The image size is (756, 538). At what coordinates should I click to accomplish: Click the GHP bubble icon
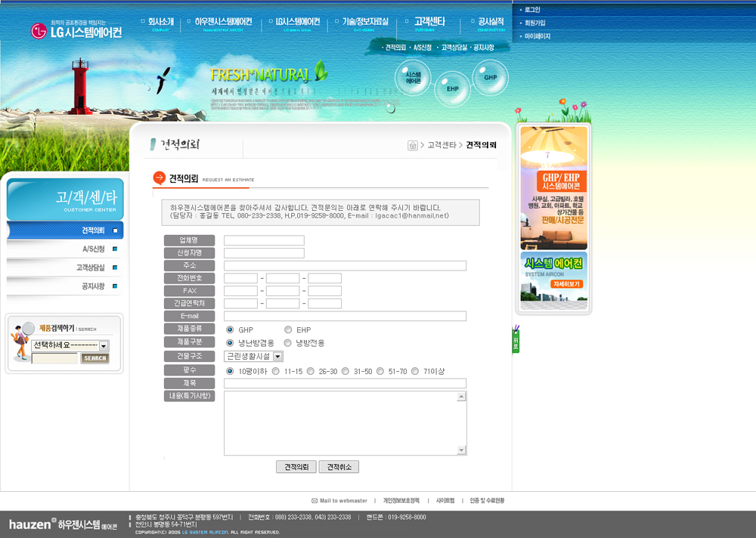490,77
